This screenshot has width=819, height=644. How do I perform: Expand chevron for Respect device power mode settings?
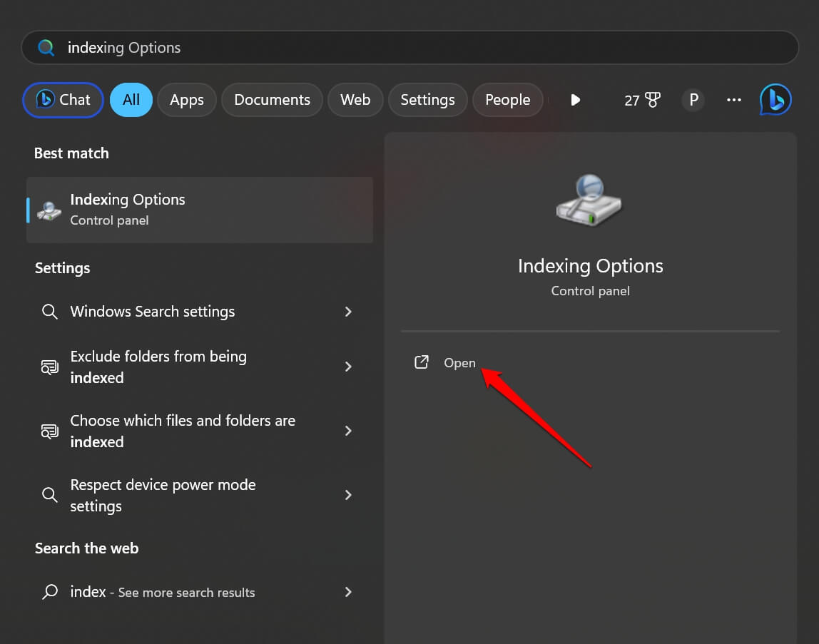tap(348, 495)
